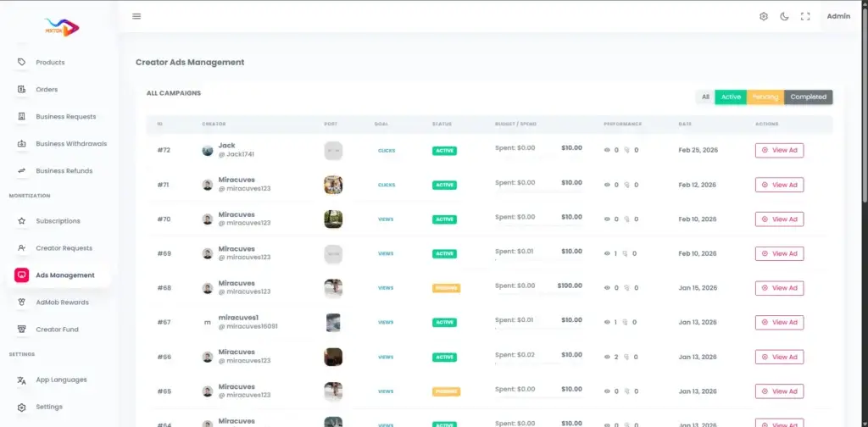Click the Business Refunds arrows icon
The width and height of the screenshot is (868, 427).
pos(21,170)
